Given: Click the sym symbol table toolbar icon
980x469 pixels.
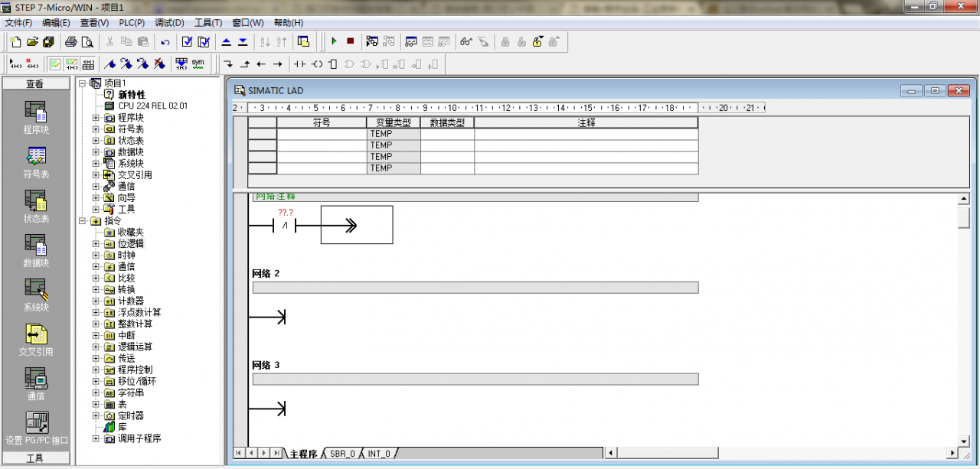Looking at the screenshot, I should (x=198, y=64).
